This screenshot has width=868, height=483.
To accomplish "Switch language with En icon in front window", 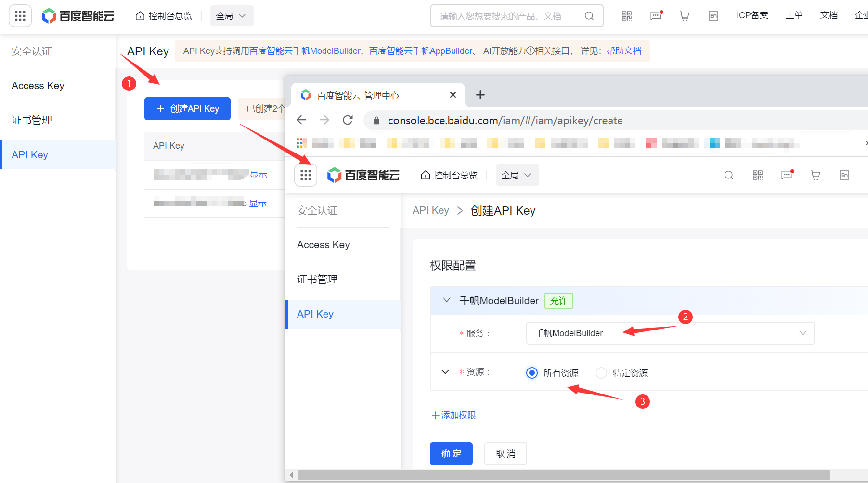I will click(844, 175).
